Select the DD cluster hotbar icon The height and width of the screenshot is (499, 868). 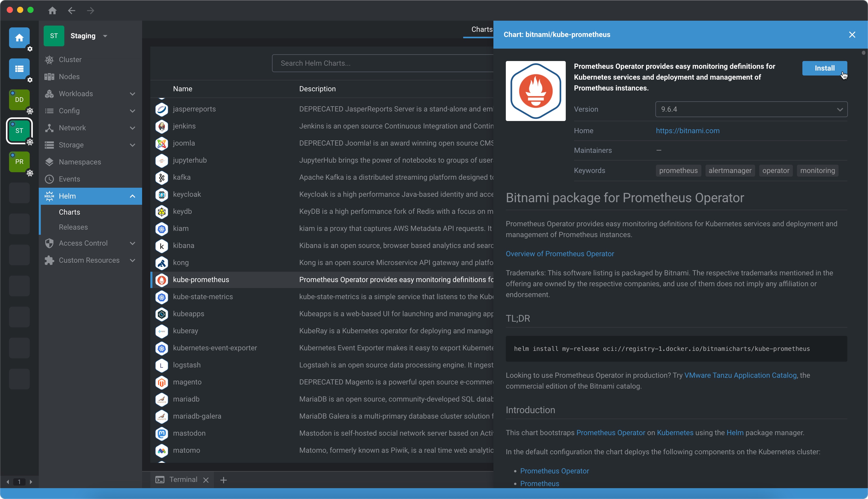tap(19, 100)
